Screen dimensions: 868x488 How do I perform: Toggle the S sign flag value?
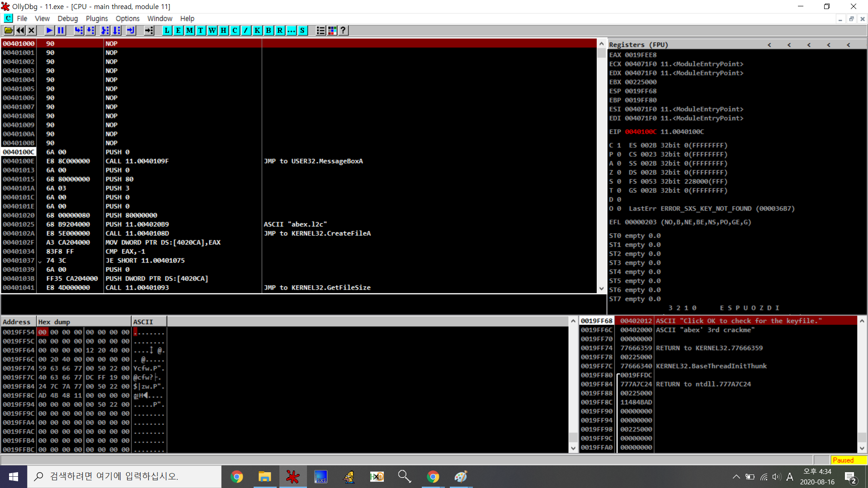pyautogui.click(x=619, y=182)
